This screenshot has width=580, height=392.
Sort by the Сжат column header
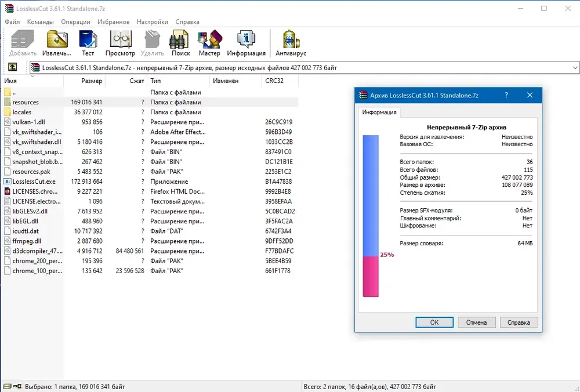[126, 81]
